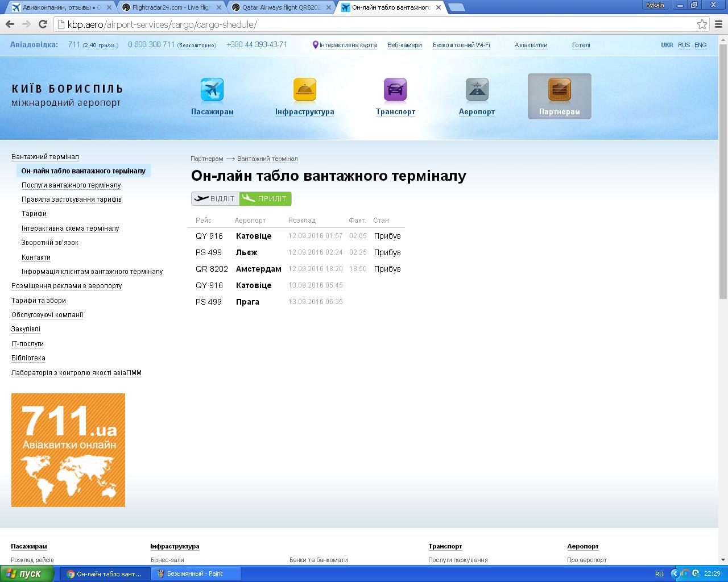Click the browser reload icon
Screen dimensions: 728x582
click(x=43, y=24)
